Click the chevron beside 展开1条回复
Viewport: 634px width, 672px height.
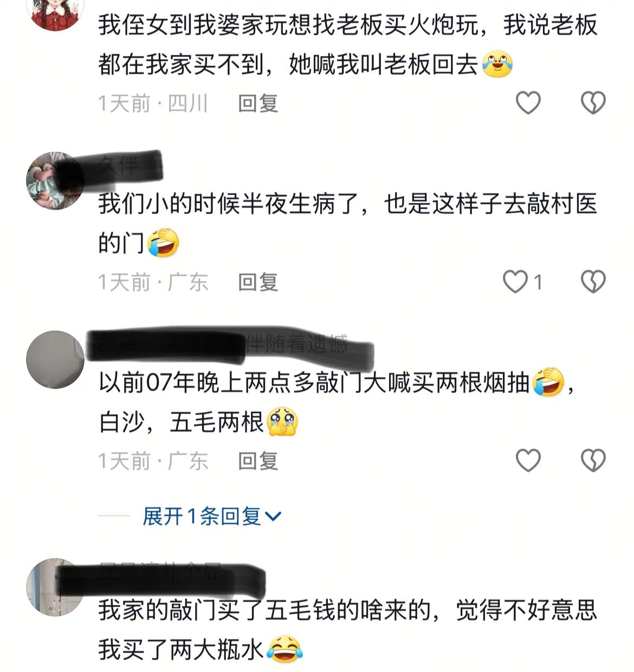273,516
